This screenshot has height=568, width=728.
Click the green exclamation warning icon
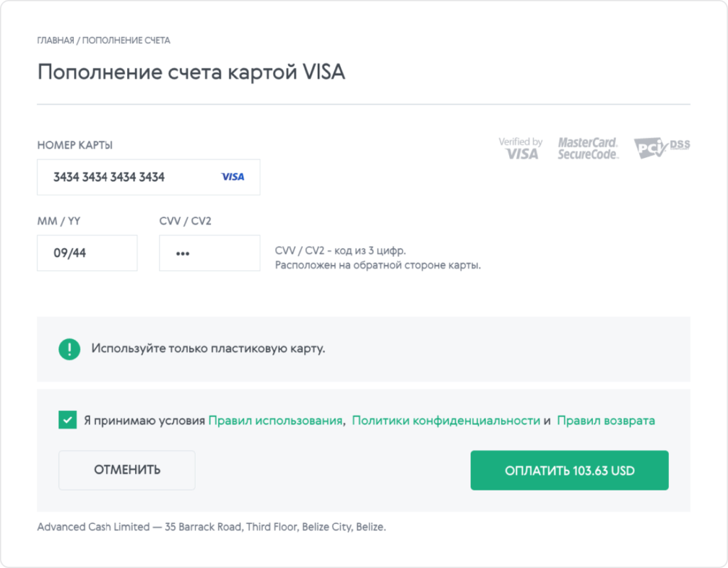(69, 349)
